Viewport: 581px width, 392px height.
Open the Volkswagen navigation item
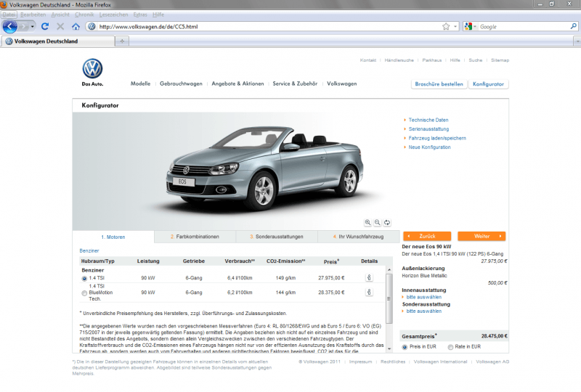tap(341, 83)
